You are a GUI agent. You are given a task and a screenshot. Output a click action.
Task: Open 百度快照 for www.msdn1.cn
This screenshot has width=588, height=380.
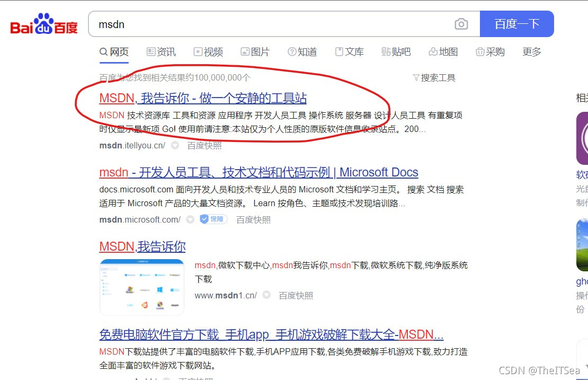(296, 296)
